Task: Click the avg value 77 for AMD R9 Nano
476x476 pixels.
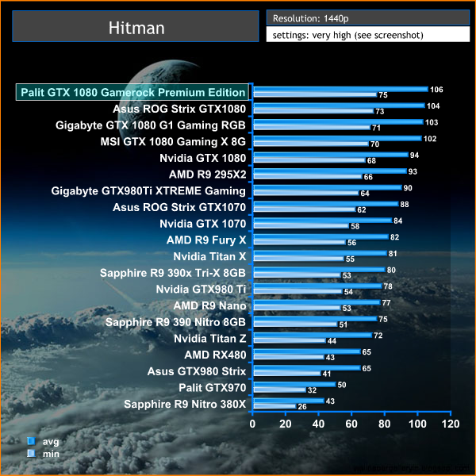Action: [x=386, y=303]
